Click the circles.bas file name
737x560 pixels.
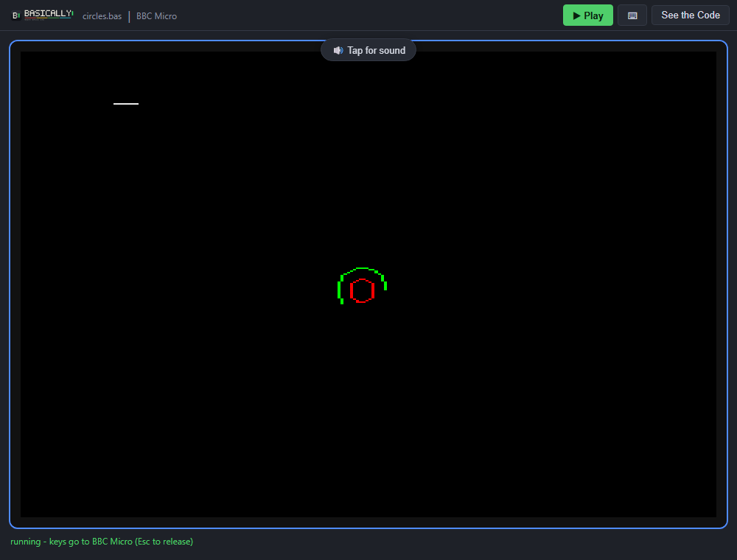coord(102,16)
